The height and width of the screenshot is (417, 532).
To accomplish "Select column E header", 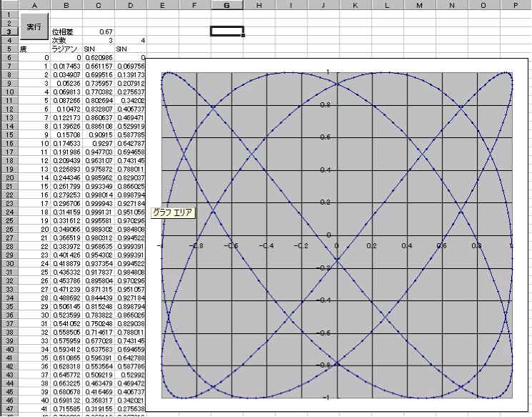I will pos(162,5).
